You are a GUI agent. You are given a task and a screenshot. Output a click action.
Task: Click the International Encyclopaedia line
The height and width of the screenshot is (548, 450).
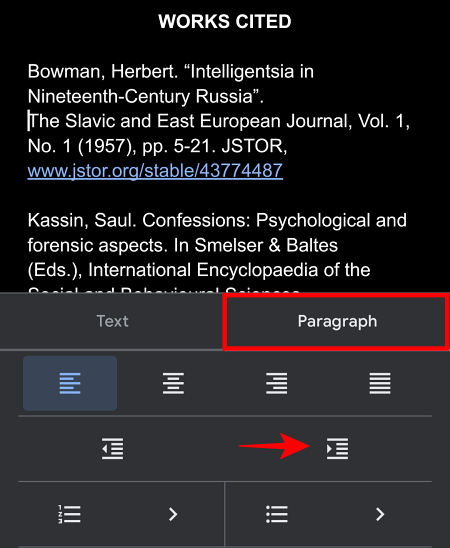(199, 270)
